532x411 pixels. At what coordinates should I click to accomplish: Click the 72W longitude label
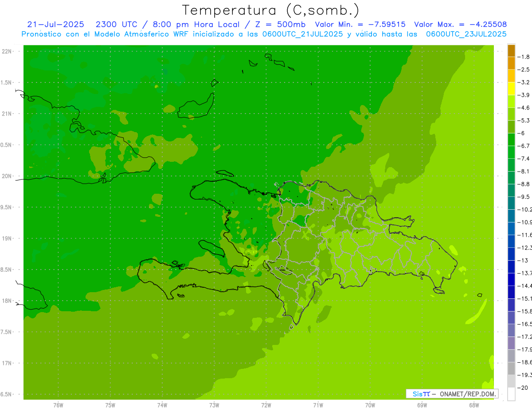[x=266, y=405]
